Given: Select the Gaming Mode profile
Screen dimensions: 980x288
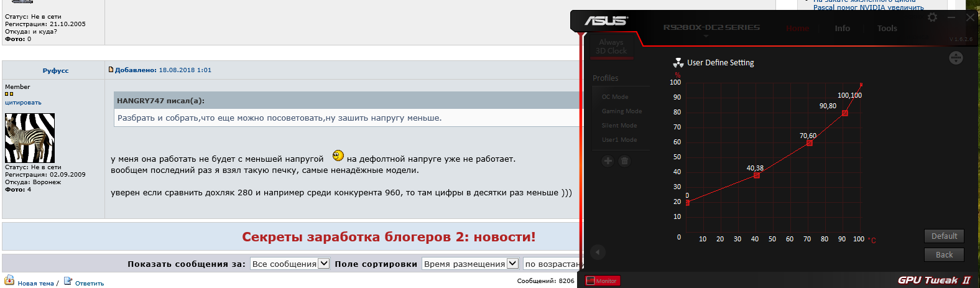Looking at the screenshot, I should tap(622, 111).
